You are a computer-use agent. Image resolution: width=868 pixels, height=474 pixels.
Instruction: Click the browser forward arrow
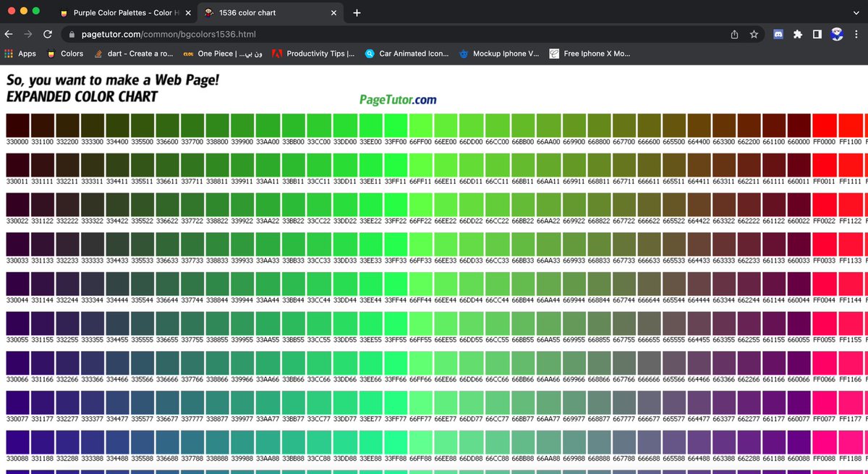coord(28,34)
